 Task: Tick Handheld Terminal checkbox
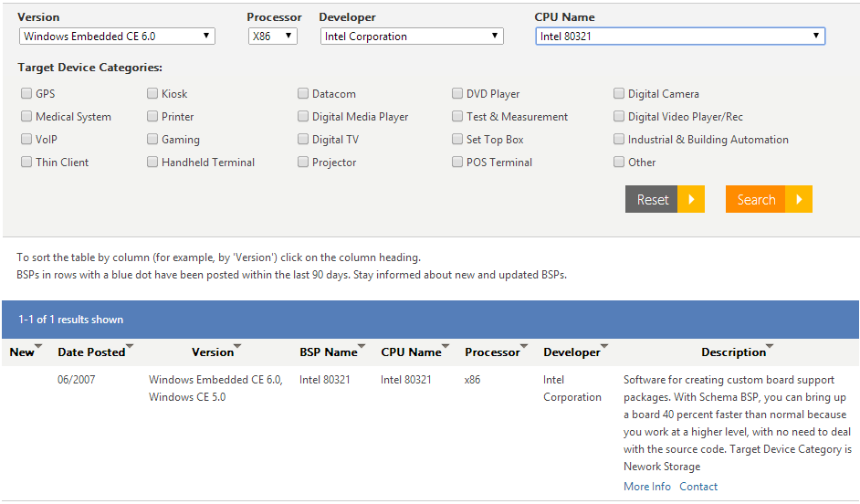[x=152, y=162]
